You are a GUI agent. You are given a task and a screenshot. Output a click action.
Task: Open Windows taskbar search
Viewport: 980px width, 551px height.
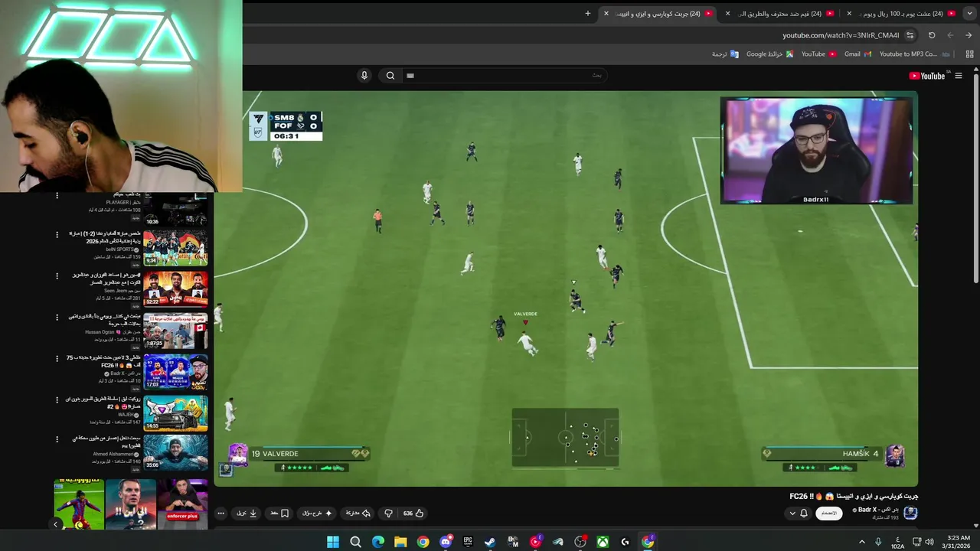tap(355, 542)
